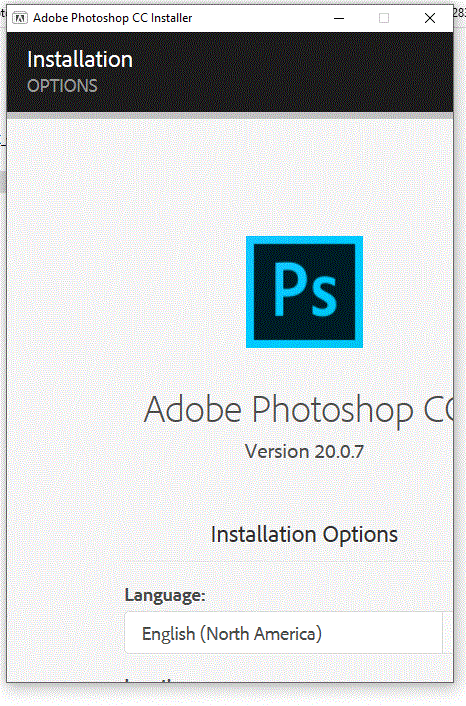Click the OPTIONS subtitle in the header
466x706 pixels.
coord(63,86)
